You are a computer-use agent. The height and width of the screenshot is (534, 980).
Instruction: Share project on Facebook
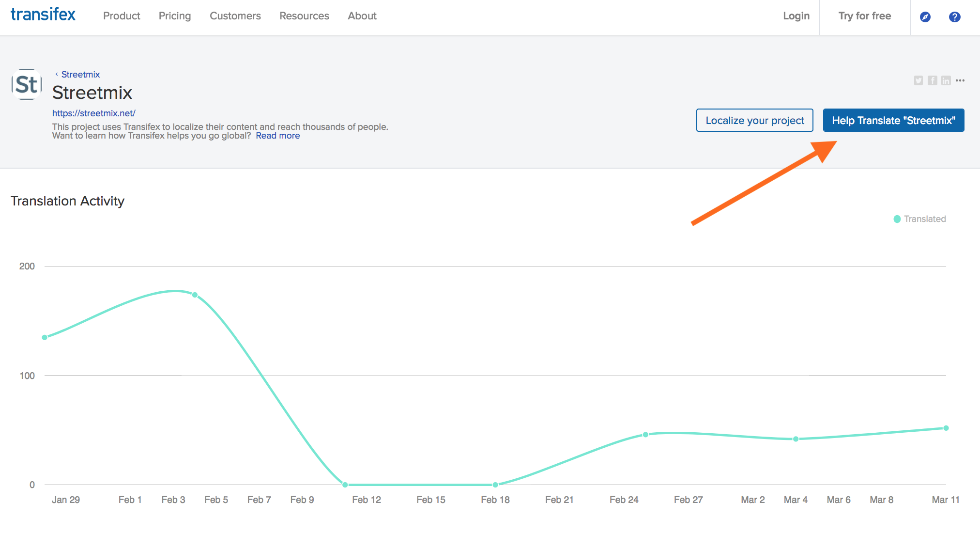[x=933, y=80]
